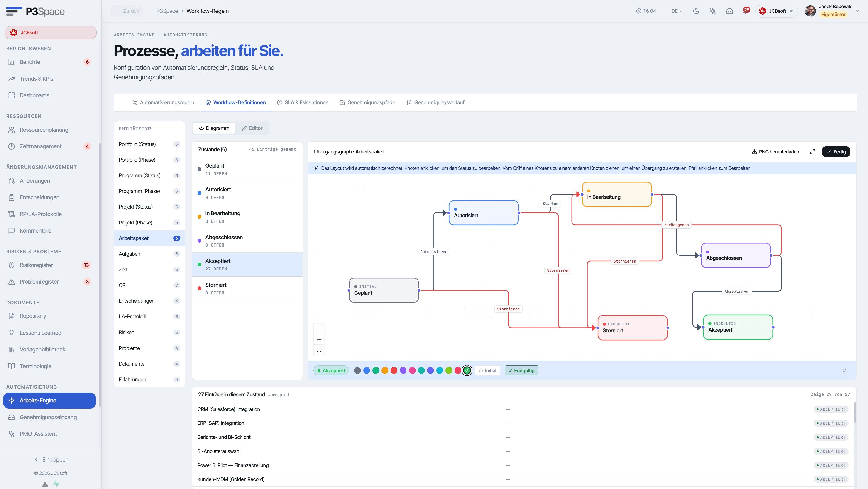Close the state editing bar
Viewport: 868px width, 489px height.
tap(844, 370)
